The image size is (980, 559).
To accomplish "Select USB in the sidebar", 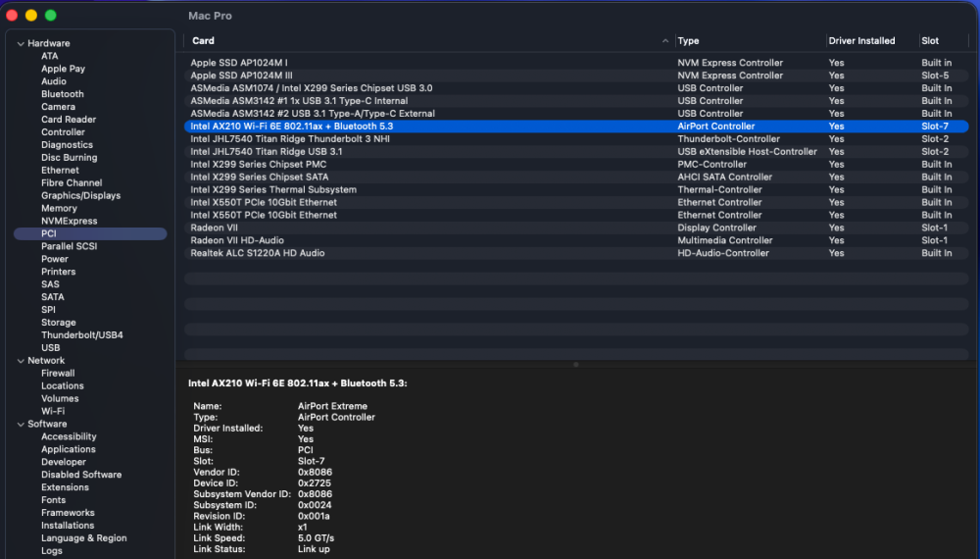I will (x=51, y=347).
